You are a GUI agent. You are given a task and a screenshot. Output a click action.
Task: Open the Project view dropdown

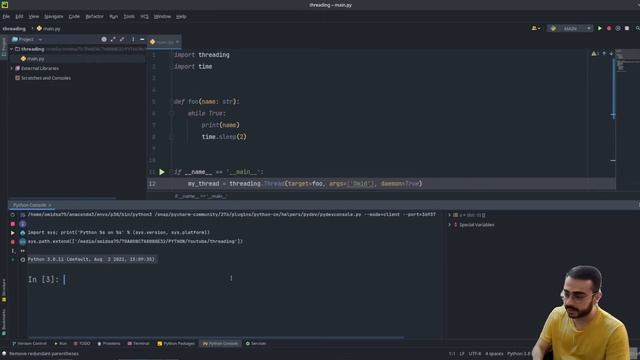click(27, 39)
